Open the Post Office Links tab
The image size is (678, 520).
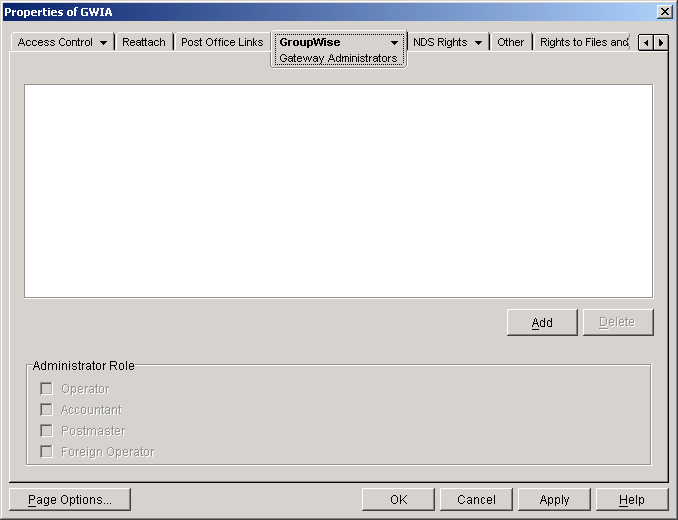pyautogui.click(x=222, y=42)
